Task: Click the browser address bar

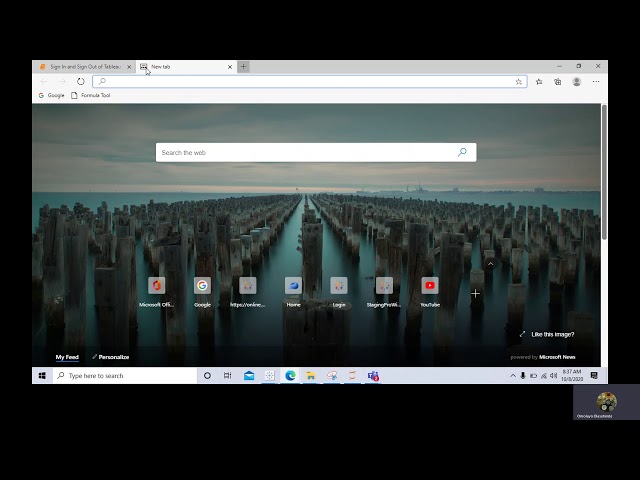Action: click(x=309, y=82)
